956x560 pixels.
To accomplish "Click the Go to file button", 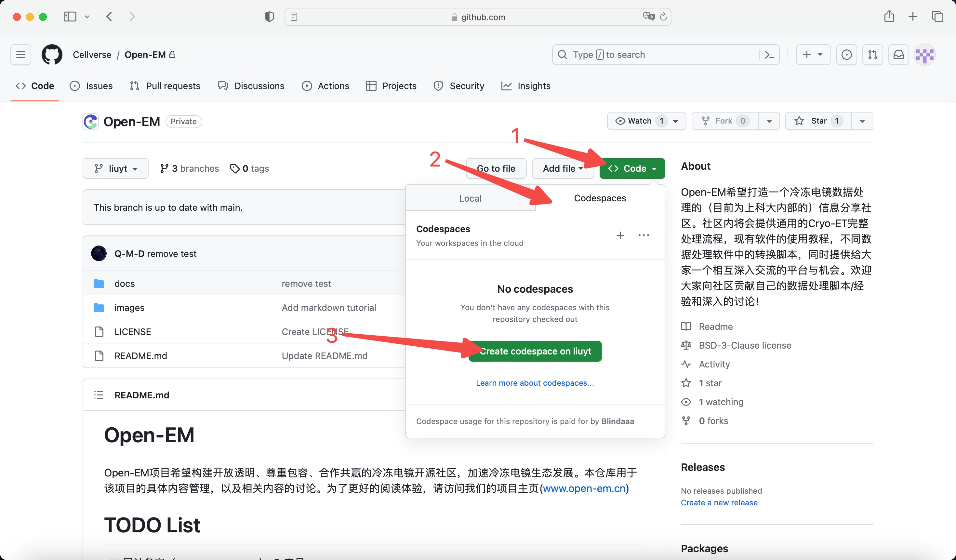I will (x=496, y=169).
